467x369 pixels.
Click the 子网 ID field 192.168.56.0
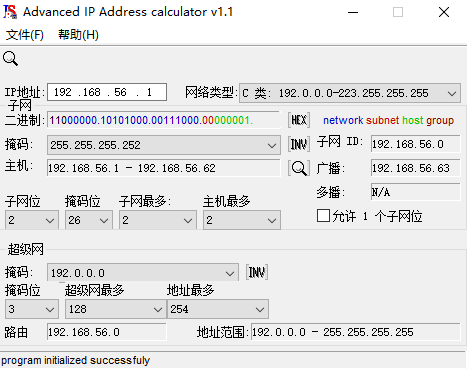(415, 144)
